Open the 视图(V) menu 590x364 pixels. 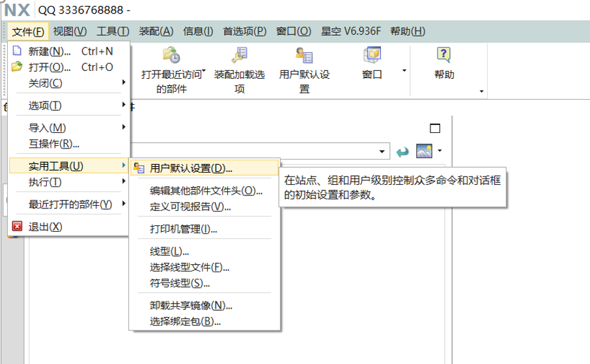pyautogui.click(x=70, y=31)
